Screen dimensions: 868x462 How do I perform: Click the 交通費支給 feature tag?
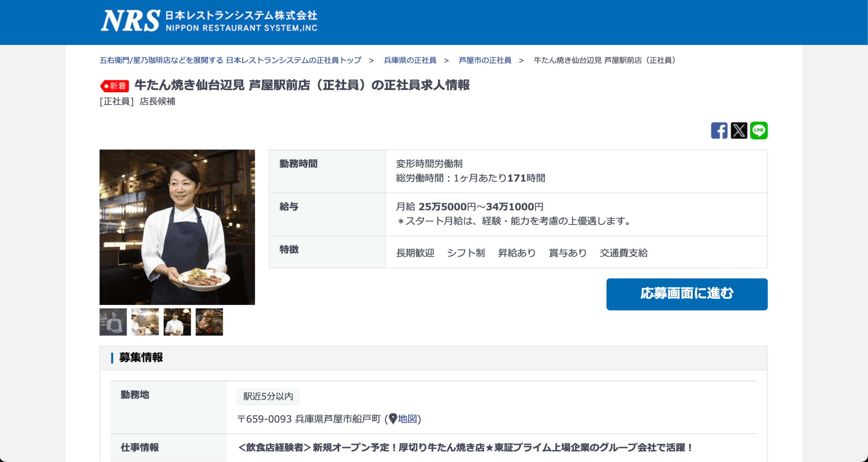pos(623,253)
